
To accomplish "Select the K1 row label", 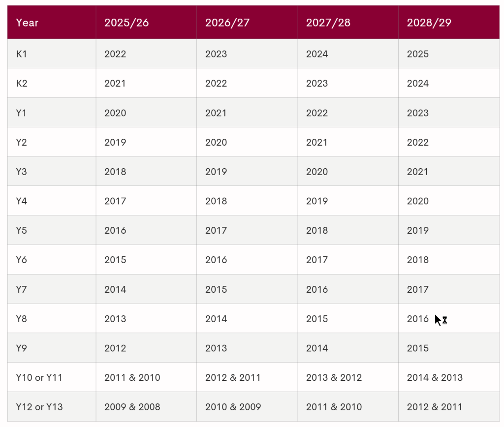I will point(22,54).
